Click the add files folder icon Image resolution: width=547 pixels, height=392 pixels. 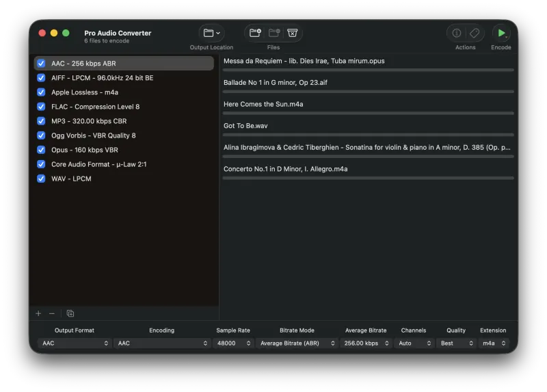(255, 33)
